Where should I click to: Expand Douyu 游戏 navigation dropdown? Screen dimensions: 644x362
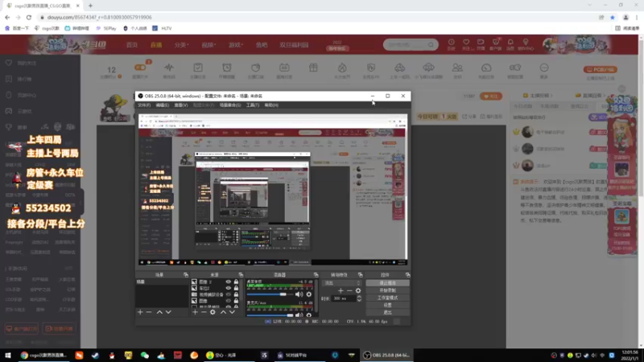pyautogui.click(x=236, y=45)
